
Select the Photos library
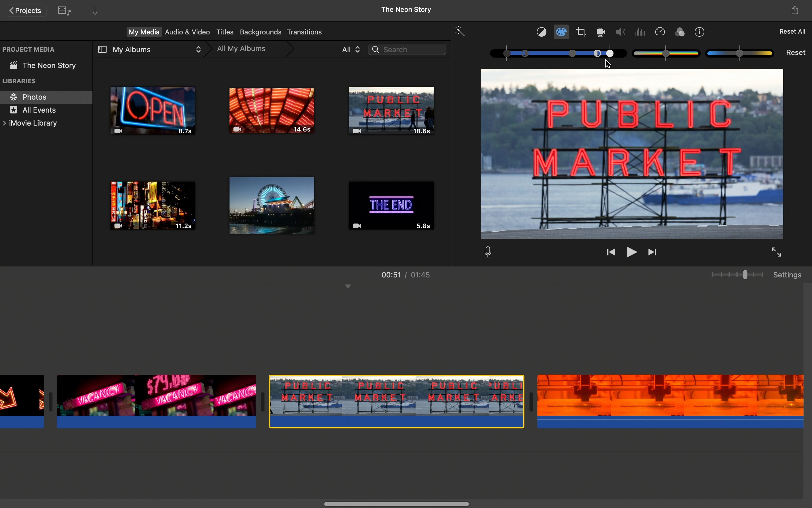click(46, 97)
